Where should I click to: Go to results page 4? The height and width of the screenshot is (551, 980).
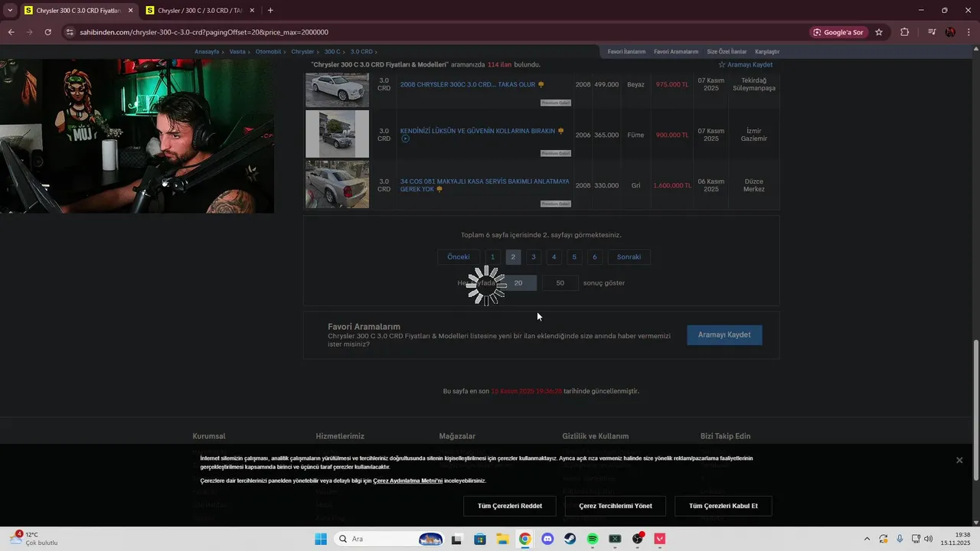pyautogui.click(x=554, y=257)
